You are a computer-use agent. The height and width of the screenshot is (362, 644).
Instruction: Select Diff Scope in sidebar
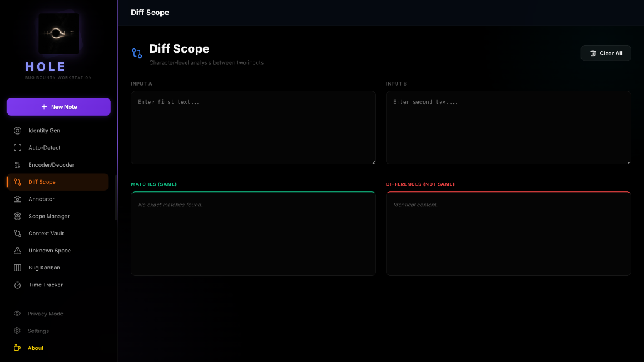point(57,182)
